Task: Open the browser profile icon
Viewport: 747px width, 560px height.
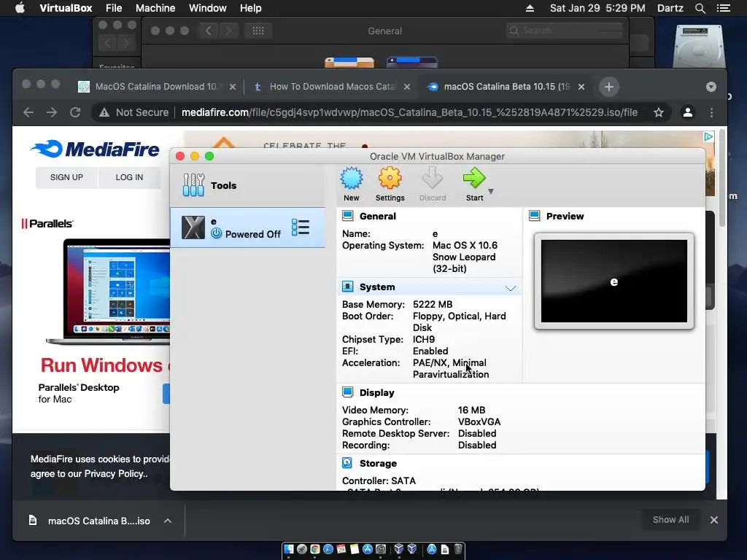Action: tap(687, 112)
